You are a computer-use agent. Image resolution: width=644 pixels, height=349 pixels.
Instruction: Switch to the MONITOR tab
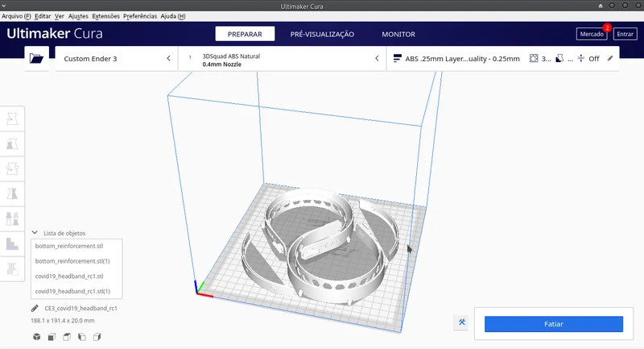click(398, 34)
